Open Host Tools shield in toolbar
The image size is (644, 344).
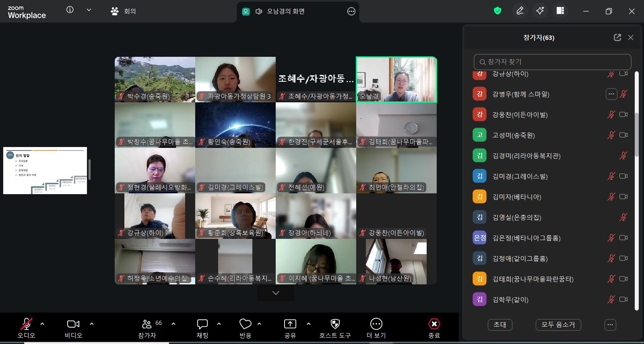tap(335, 328)
